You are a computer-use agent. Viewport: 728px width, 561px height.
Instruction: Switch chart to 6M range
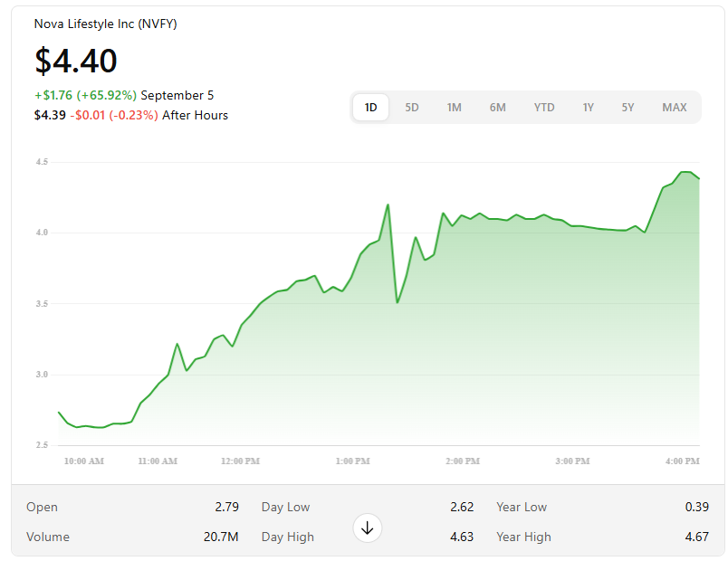tap(498, 108)
